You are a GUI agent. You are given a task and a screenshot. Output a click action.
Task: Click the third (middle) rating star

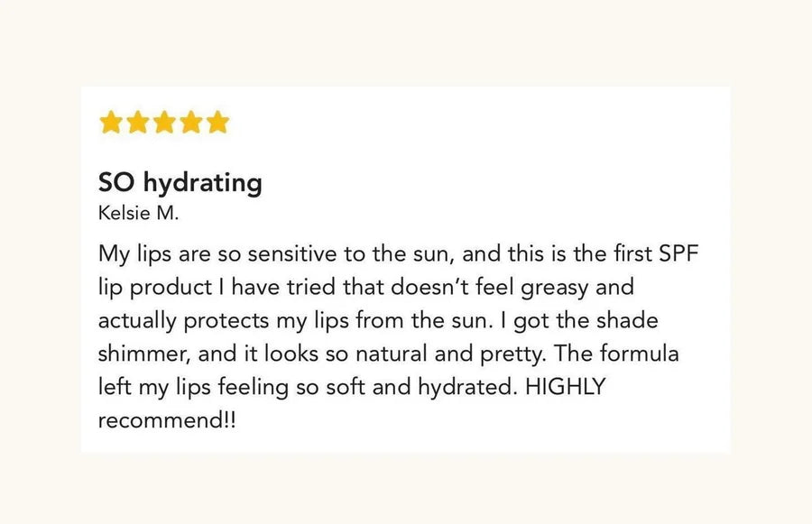coord(164,123)
